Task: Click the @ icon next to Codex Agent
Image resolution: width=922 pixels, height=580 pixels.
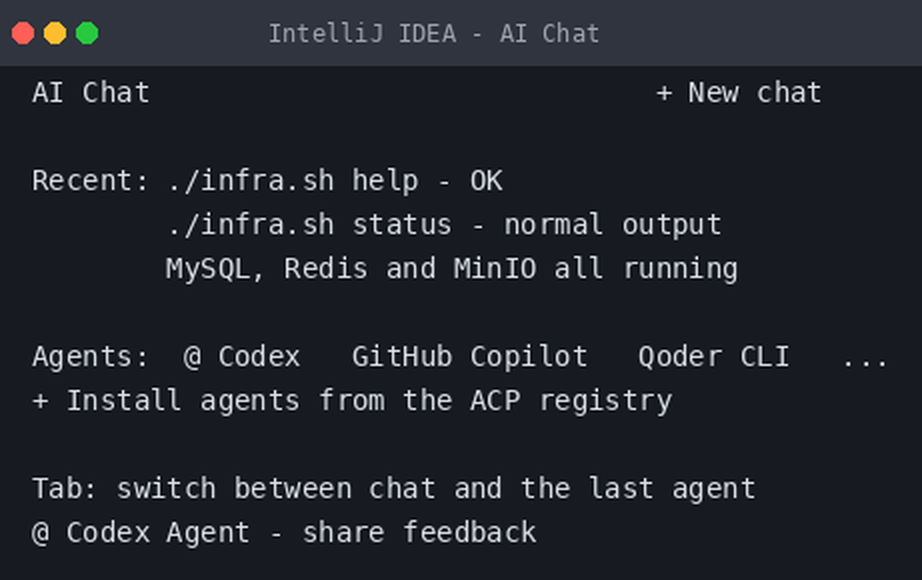Action: [x=41, y=534]
